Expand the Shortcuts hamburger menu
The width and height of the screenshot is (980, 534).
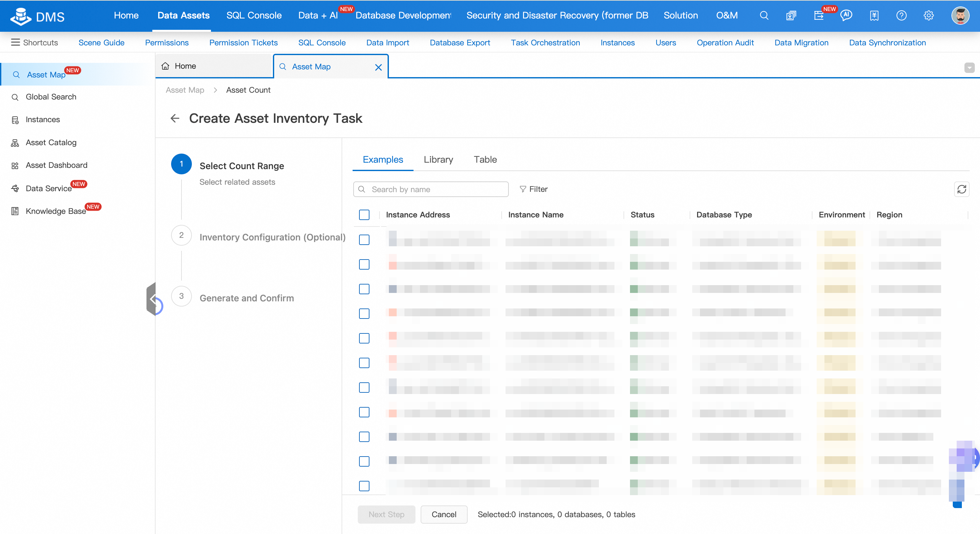(x=16, y=42)
